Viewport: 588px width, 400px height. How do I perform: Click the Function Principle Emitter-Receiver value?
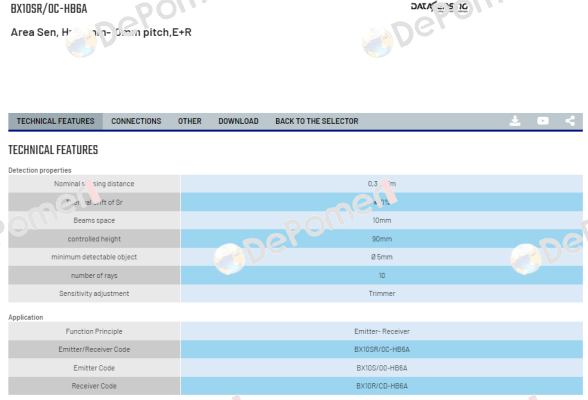[x=382, y=331]
